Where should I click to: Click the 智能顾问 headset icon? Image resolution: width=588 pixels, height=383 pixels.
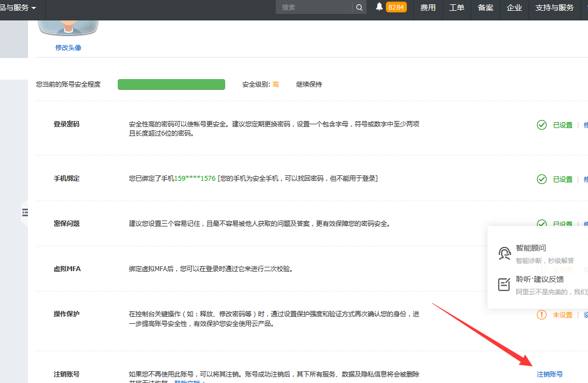click(x=504, y=253)
